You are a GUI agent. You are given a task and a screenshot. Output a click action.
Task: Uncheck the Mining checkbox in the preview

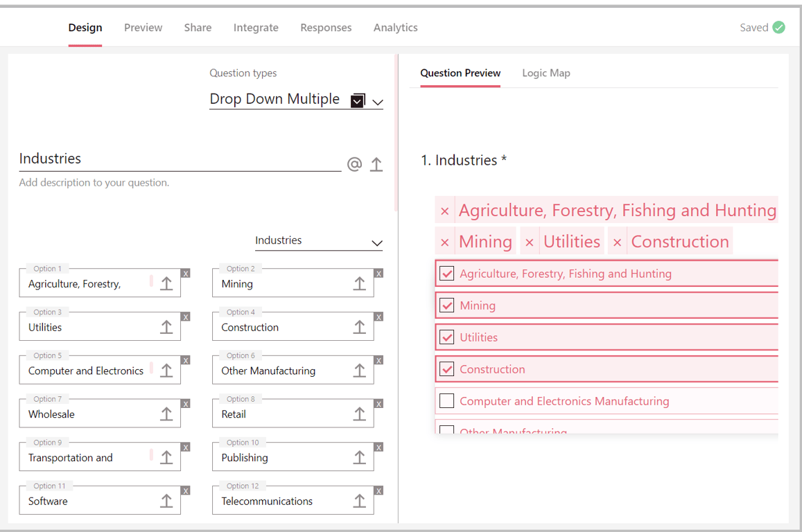447,305
